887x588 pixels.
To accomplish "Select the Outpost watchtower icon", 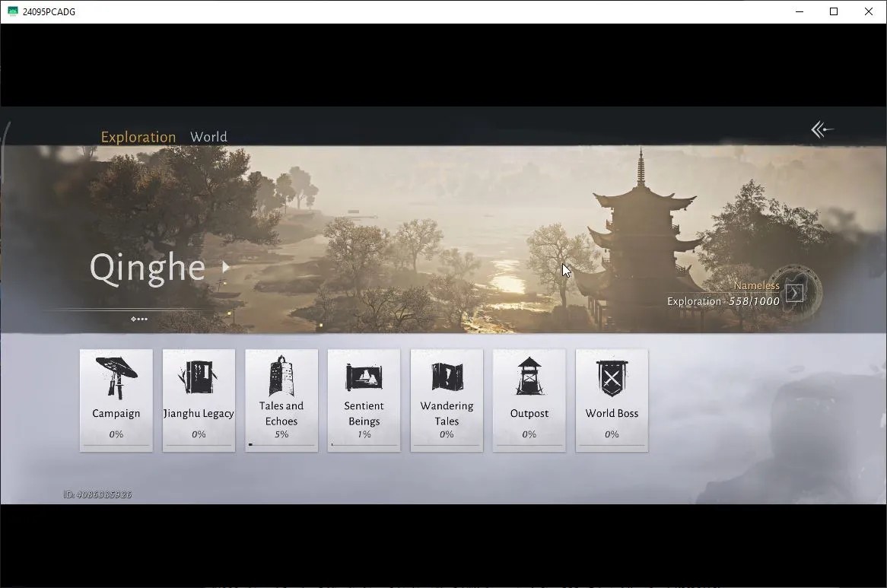I will [529, 376].
